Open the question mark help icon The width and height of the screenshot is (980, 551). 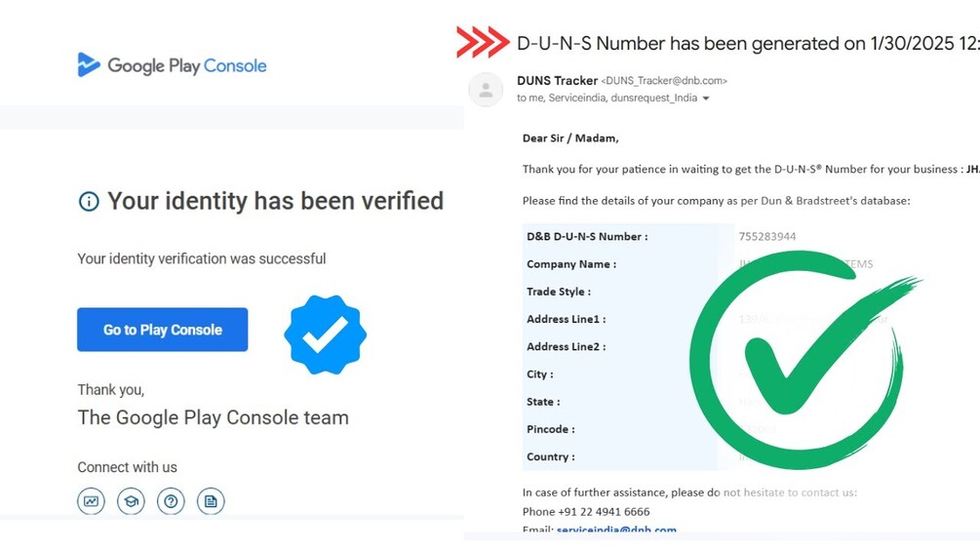click(x=171, y=501)
